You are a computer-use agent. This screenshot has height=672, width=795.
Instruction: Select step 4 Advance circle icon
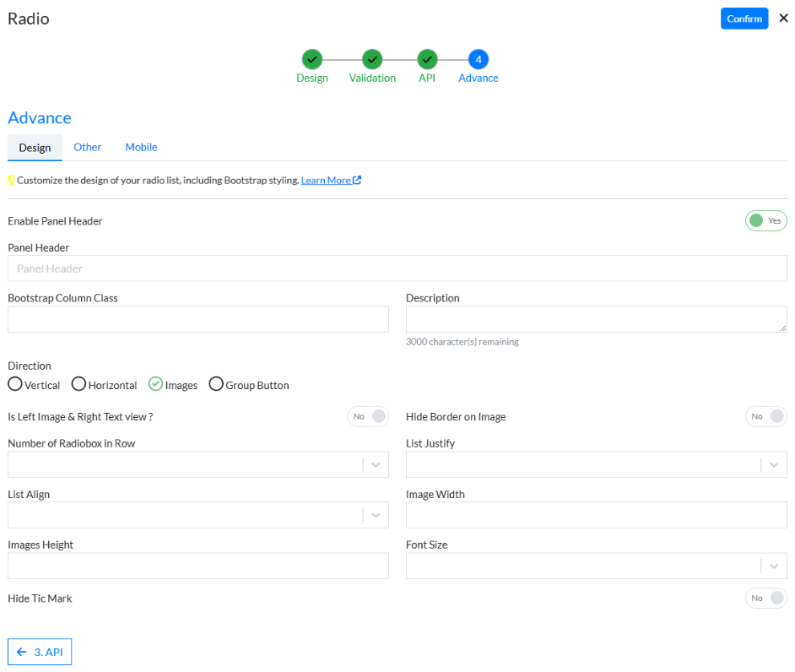[478, 60]
